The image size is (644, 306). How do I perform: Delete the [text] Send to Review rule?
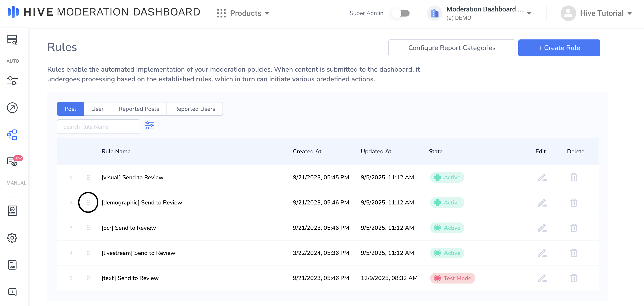573,278
